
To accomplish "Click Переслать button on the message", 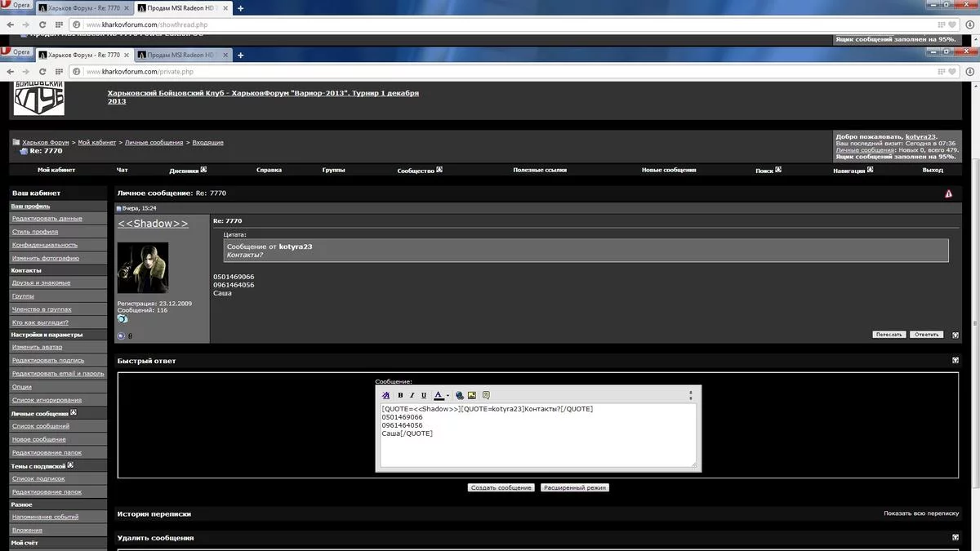I will (x=889, y=335).
